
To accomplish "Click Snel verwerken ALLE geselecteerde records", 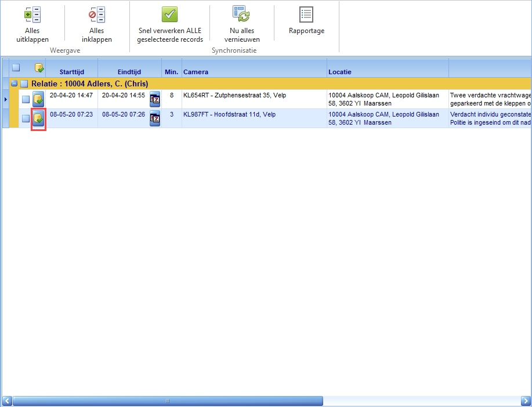I will point(170,25).
